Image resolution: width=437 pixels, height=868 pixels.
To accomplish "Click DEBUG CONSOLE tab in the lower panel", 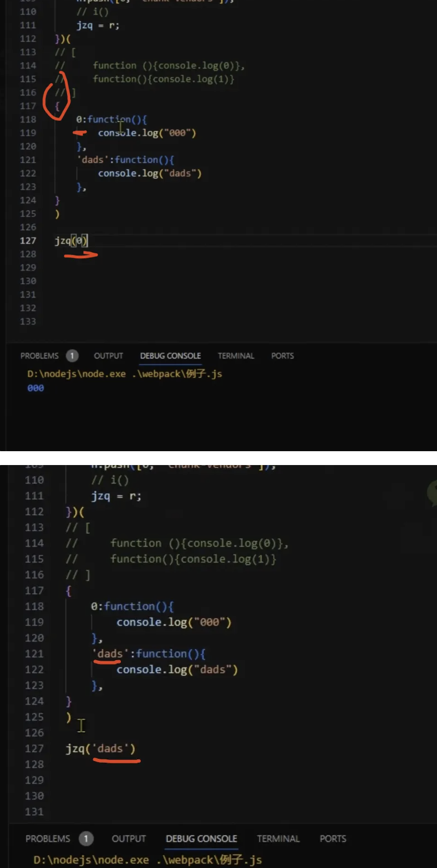I will [x=201, y=839].
